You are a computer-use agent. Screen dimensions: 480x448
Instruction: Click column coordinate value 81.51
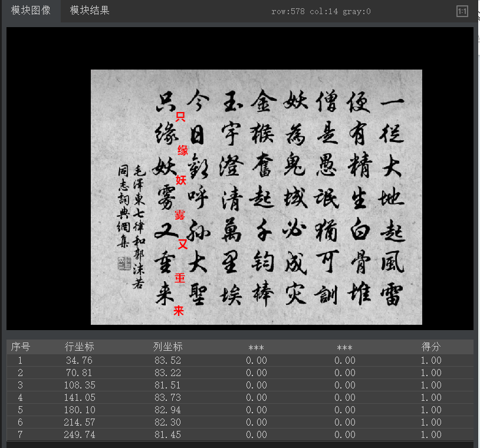[x=167, y=385]
